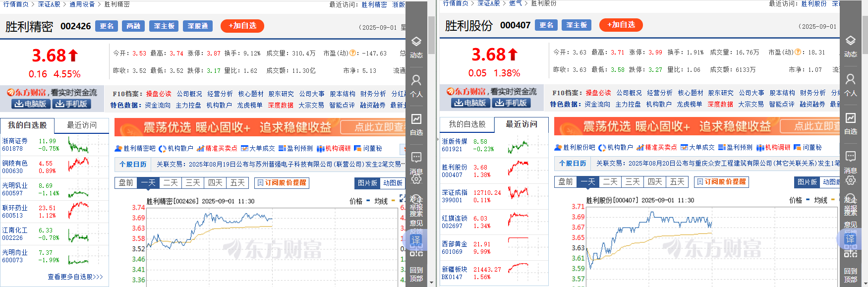The width and height of the screenshot is (868, 287).
Task: Click the 深股通 tag beside 胜利精密
Action: pyautogui.click(x=198, y=26)
